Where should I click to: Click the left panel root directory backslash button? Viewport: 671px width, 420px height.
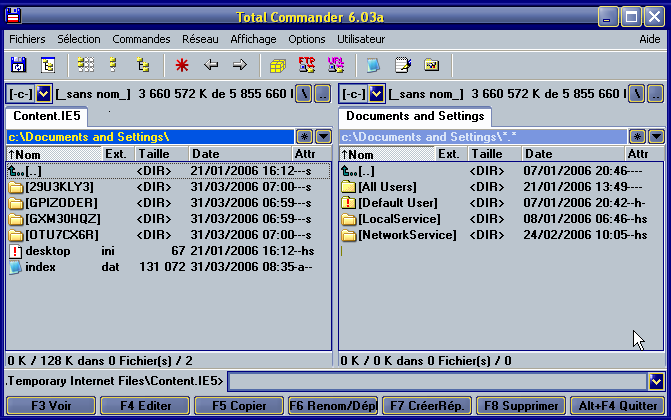(303, 93)
